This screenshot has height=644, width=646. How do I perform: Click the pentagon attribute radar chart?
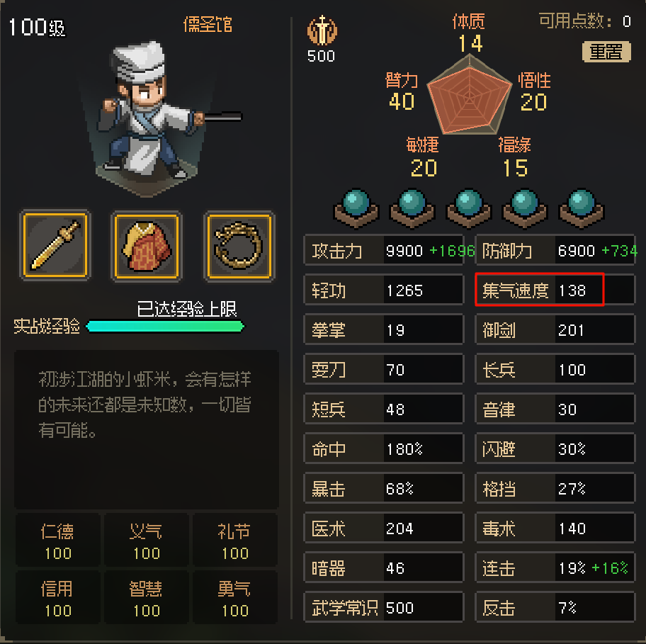(x=469, y=96)
